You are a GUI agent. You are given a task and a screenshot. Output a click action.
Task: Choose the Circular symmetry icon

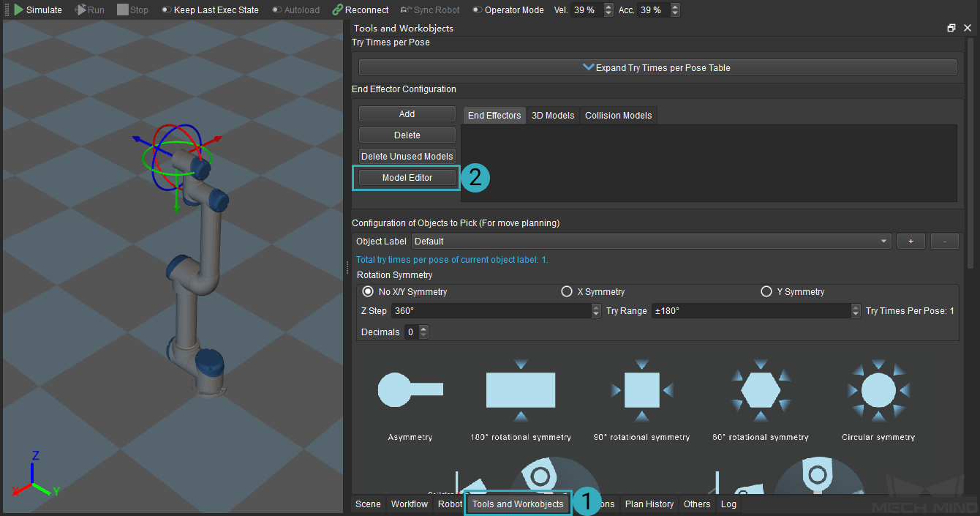pyautogui.click(x=878, y=391)
